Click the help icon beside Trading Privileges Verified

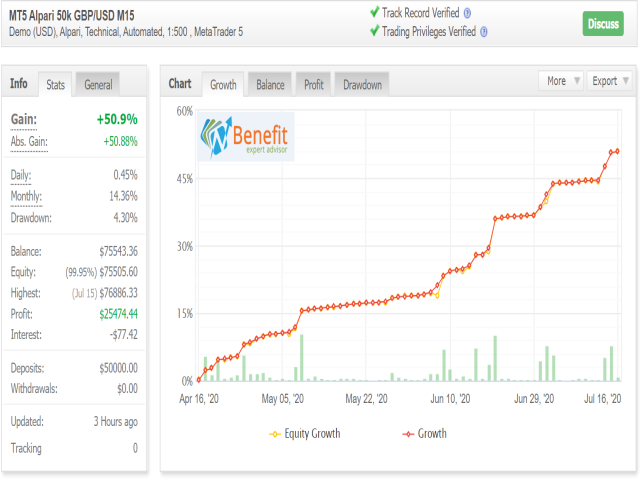[485, 31]
